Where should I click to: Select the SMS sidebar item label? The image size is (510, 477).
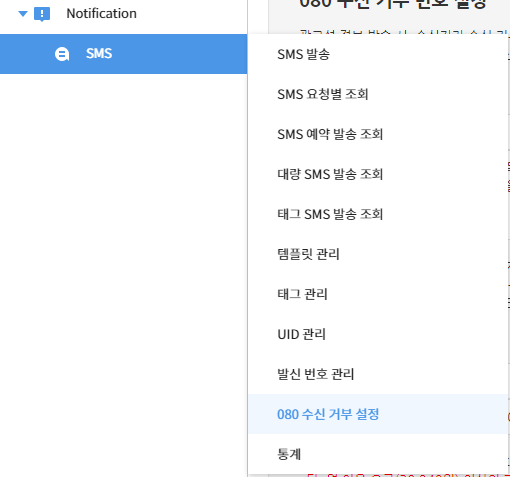click(99, 54)
